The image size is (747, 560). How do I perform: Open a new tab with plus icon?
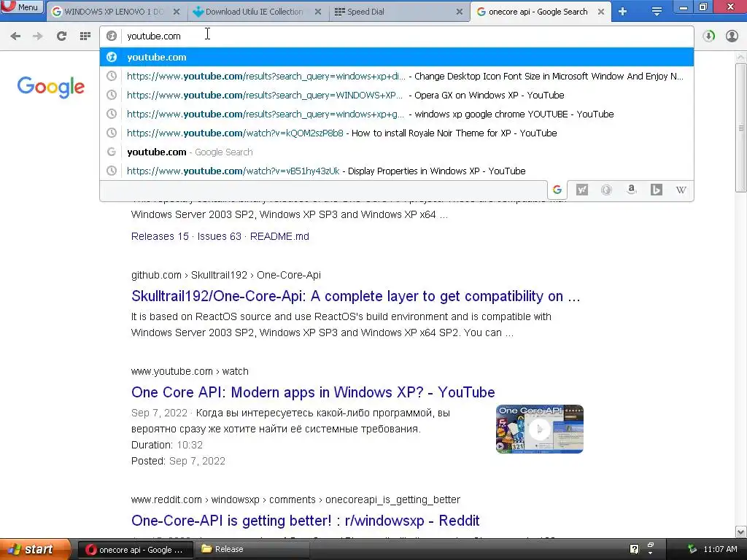coord(623,12)
